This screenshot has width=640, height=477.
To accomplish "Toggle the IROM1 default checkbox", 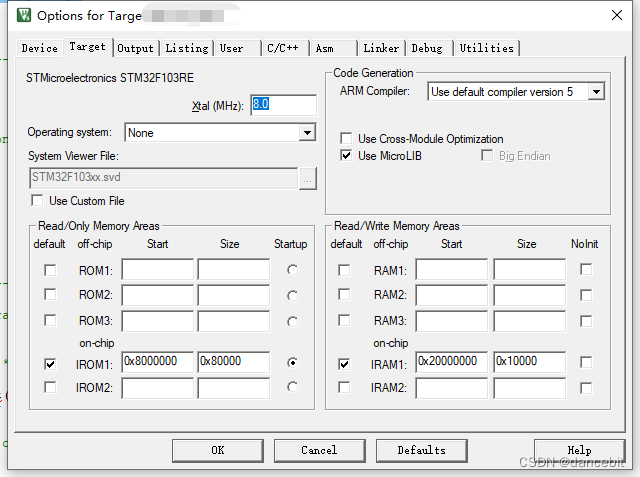I will [x=50, y=364].
